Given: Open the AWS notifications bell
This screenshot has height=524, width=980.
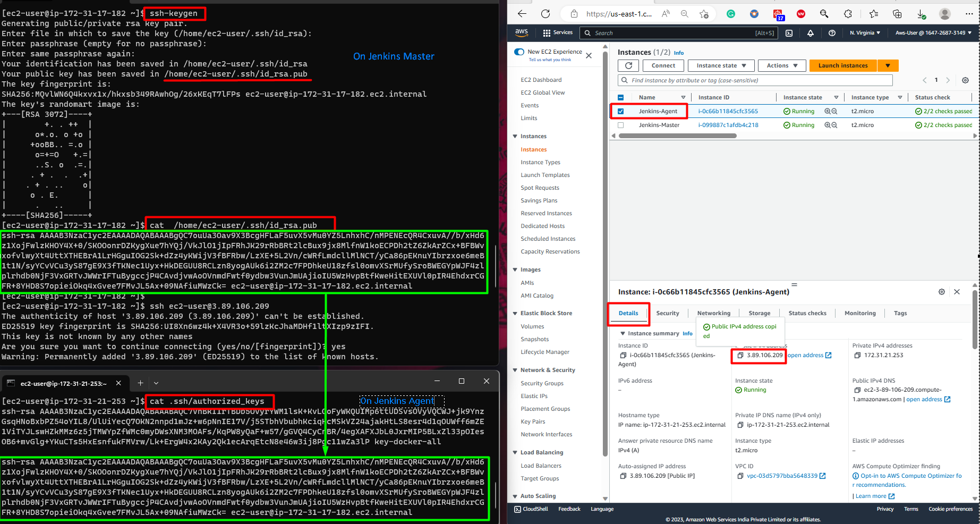Looking at the screenshot, I should coord(811,33).
